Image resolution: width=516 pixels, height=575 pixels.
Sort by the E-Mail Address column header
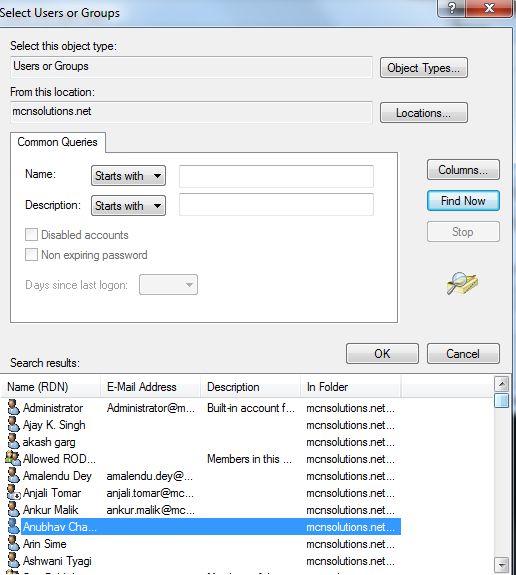click(150, 387)
